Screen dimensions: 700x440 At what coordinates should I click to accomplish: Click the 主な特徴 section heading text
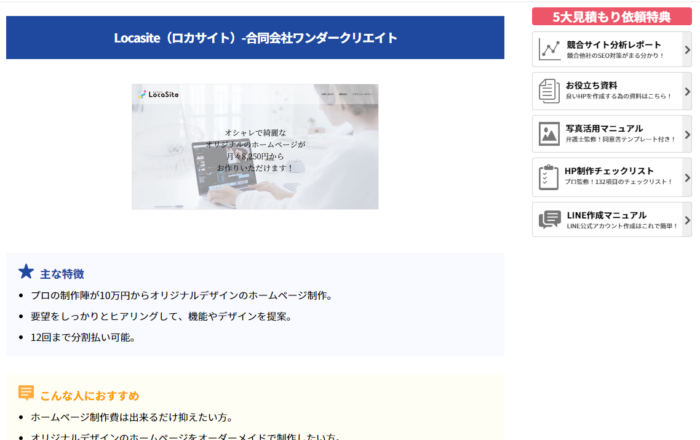pos(62,273)
